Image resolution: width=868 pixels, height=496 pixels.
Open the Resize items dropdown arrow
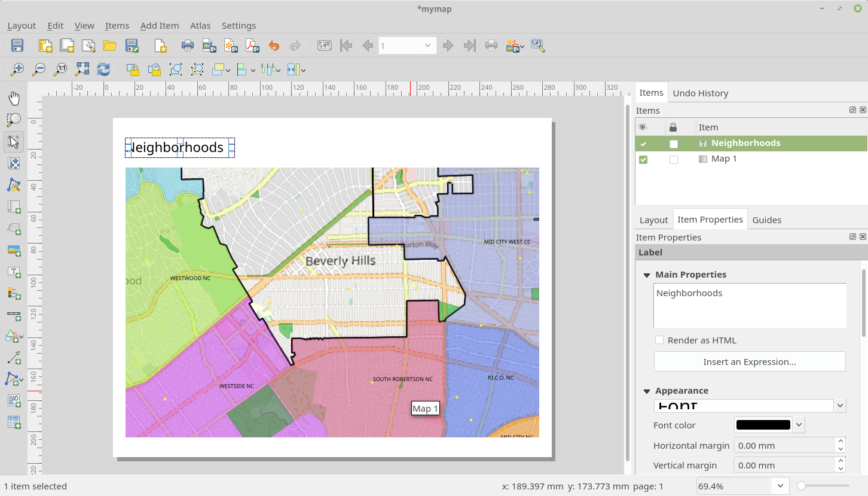303,71
